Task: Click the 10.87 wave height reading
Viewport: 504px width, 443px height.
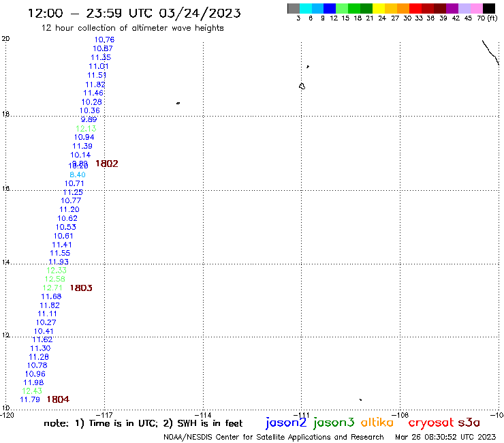Action: [x=103, y=48]
